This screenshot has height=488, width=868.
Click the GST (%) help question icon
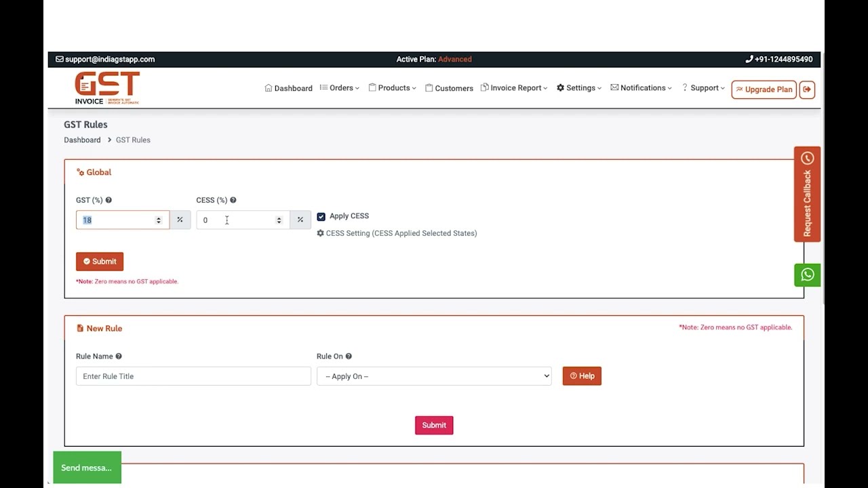(108, 201)
